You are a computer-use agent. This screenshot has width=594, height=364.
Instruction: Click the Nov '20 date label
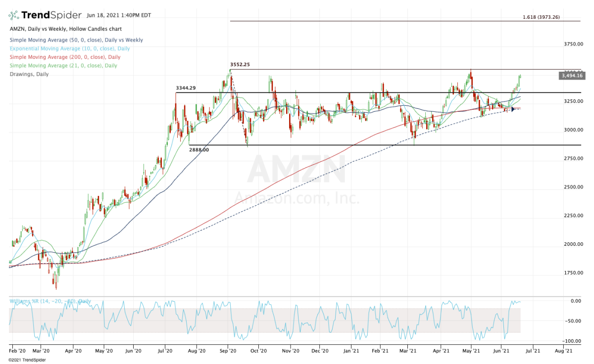click(291, 351)
